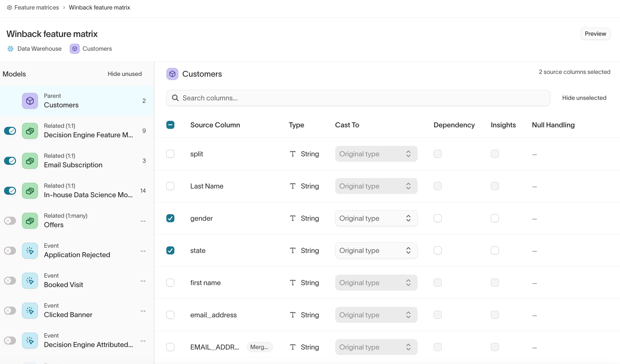Viewport: 620px width, 364px height.
Task: Click the String type icon for gender
Action: pyautogui.click(x=293, y=218)
